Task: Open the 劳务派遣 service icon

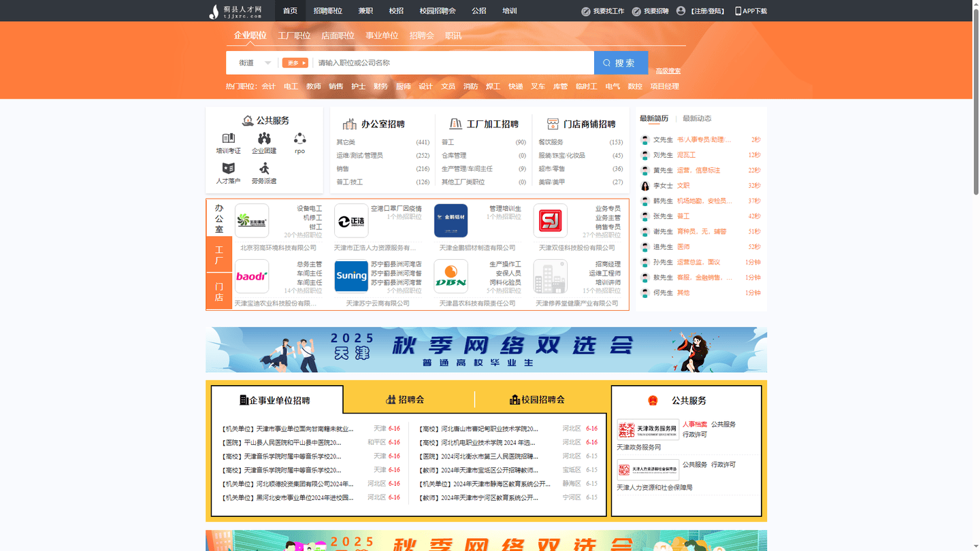Action: [x=264, y=168]
